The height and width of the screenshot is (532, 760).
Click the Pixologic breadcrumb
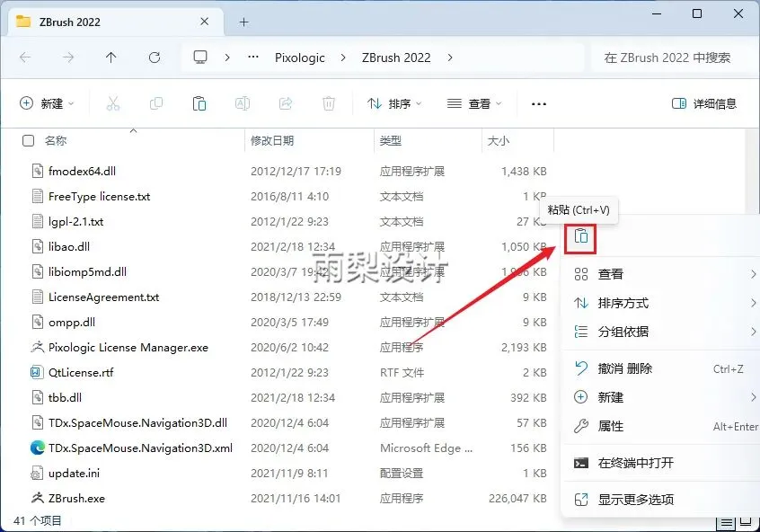[x=299, y=58]
